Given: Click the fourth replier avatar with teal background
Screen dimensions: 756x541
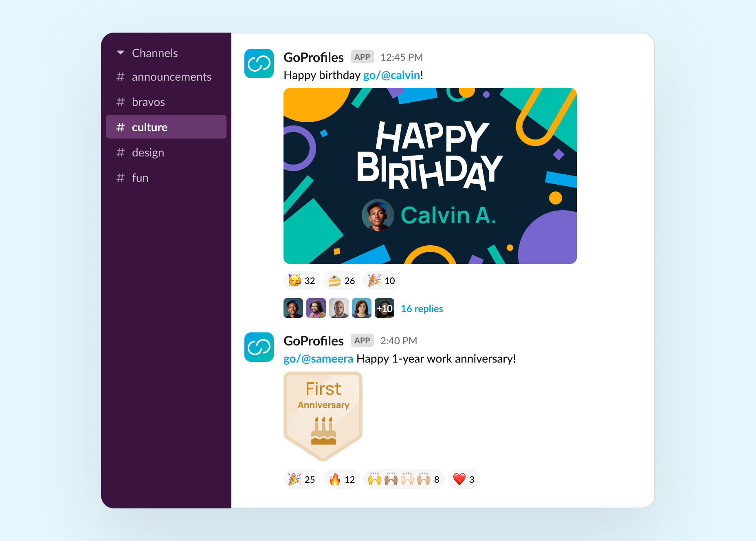Looking at the screenshot, I should (x=362, y=308).
